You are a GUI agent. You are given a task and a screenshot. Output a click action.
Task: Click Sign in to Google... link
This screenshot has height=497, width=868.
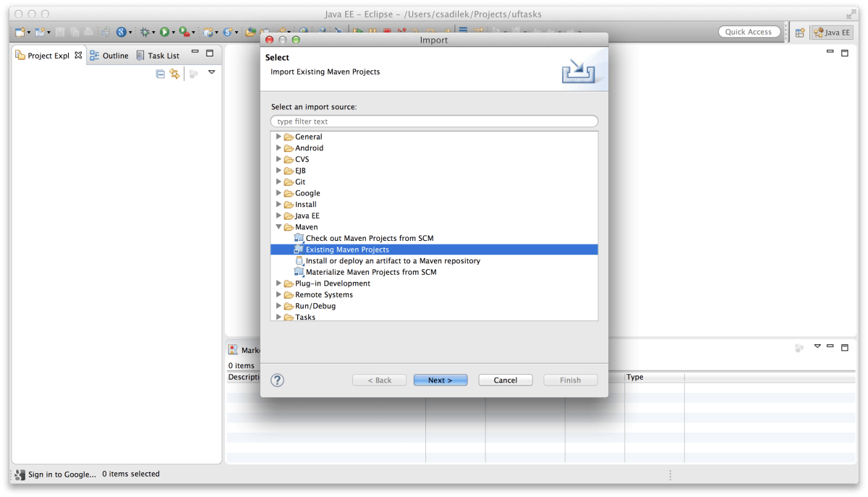[62, 475]
